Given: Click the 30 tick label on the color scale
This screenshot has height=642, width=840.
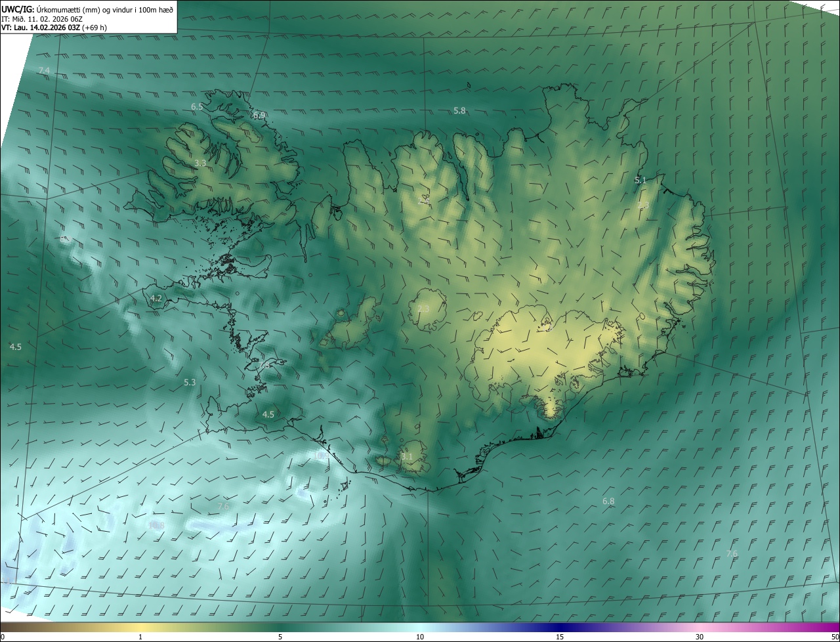Looking at the screenshot, I should [700, 637].
